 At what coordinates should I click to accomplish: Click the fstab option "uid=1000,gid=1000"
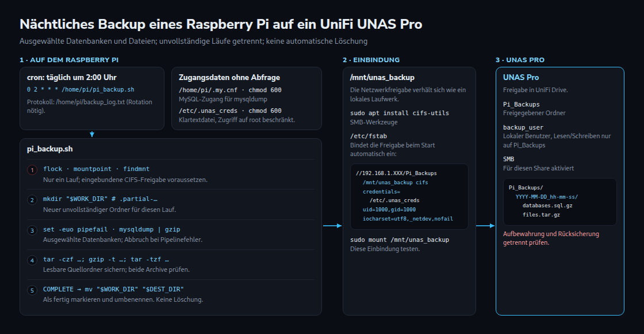[x=389, y=210]
